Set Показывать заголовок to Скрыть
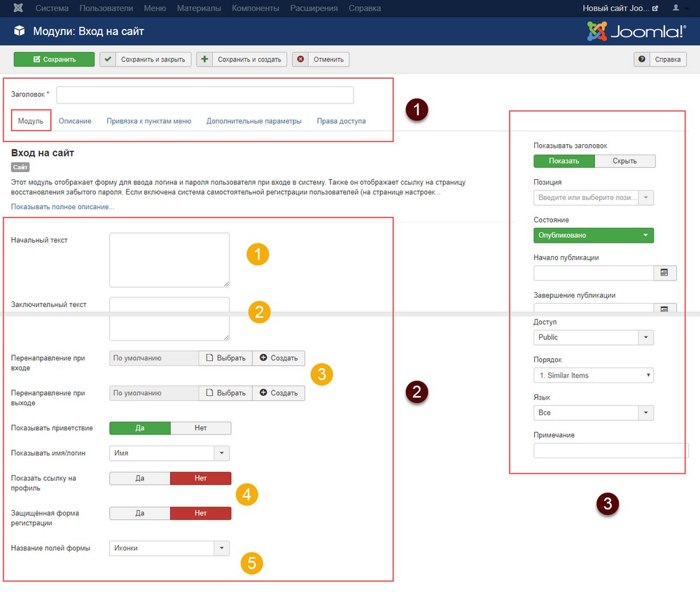 [x=625, y=161]
